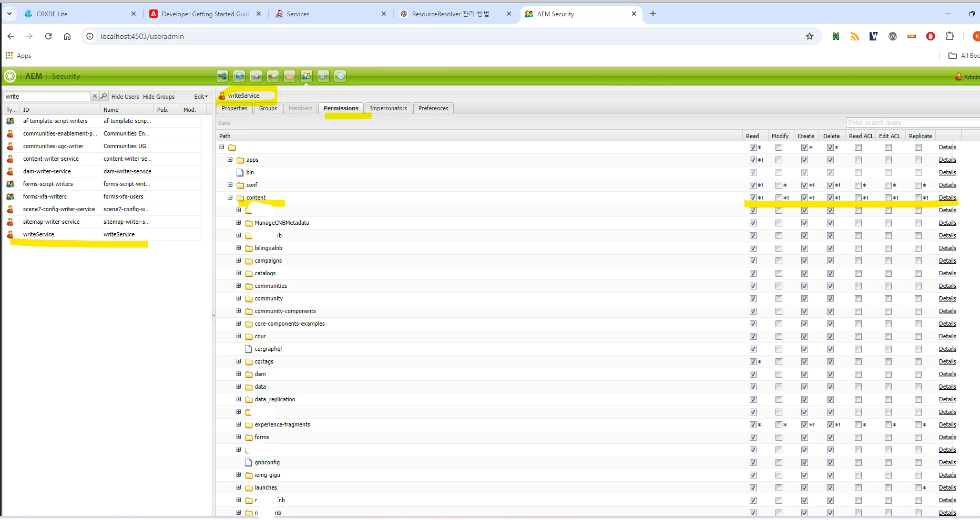Expand the dam node
The height and width of the screenshot is (520, 980).
pyautogui.click(x=238, y=374)
